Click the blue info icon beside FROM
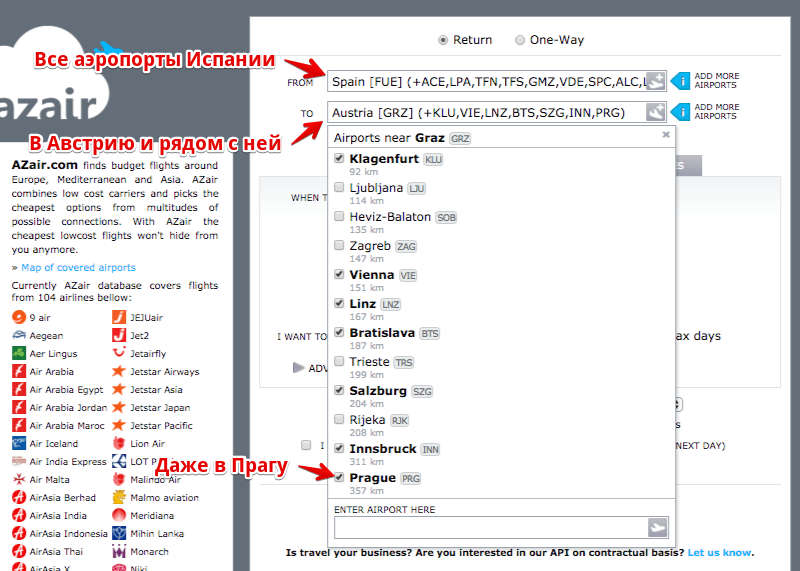 click(681, 81)
